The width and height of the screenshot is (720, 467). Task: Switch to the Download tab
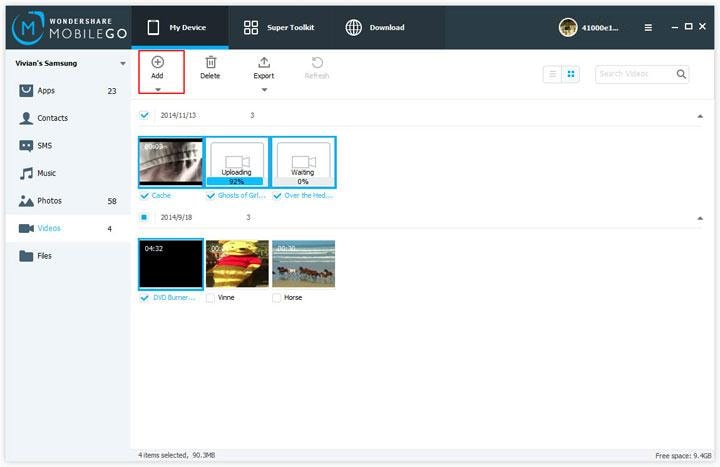pyautogui.click(x=375, y=28)
